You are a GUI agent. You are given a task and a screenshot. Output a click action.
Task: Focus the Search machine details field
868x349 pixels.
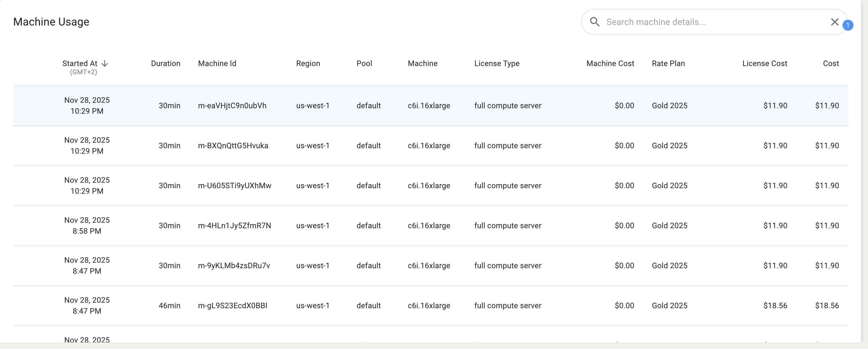[714, 22]
